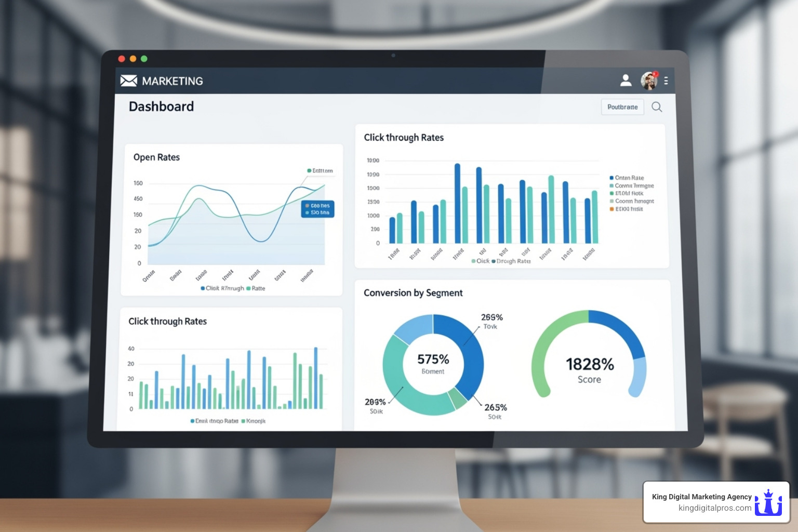Select the user profile person icon
The width and height of the screenshot is (798, 532).
coord(626,80)
